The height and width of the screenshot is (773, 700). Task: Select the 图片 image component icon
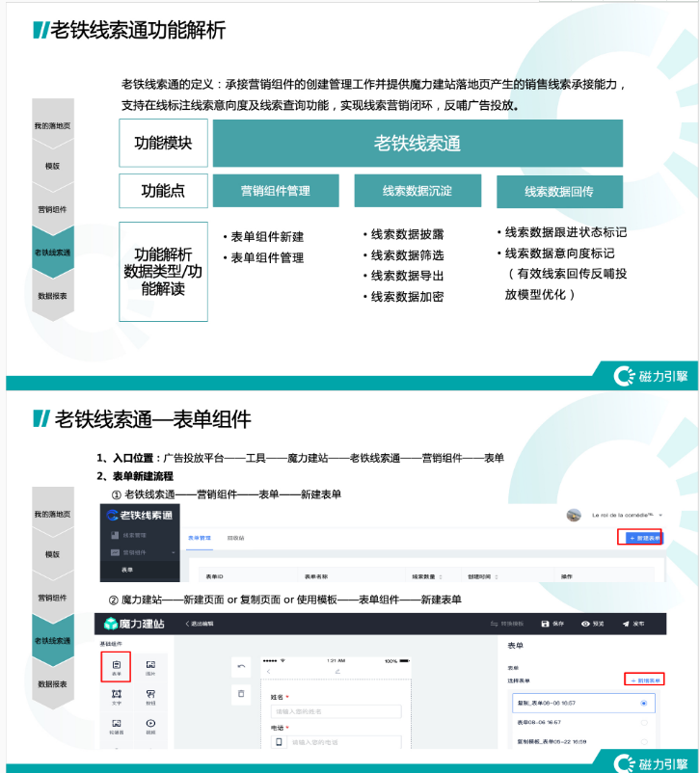tap(150, 665)
